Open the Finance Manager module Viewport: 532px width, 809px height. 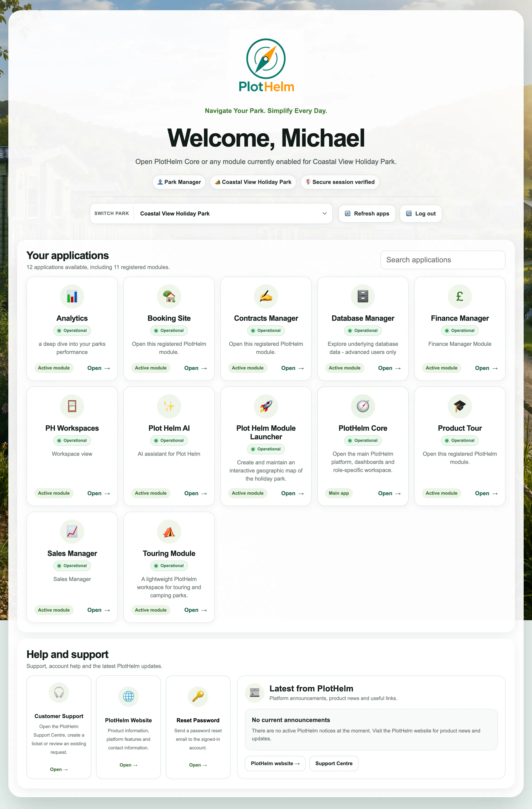tap(486, 368)
